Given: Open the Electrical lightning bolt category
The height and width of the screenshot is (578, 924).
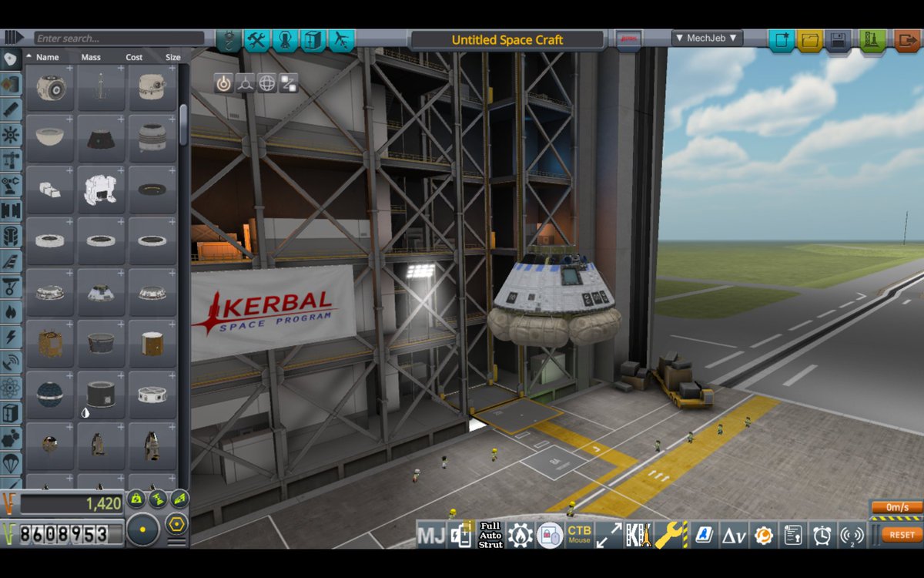Looking at the screenshot, I should pyautogui.click(x=11, y=337).
